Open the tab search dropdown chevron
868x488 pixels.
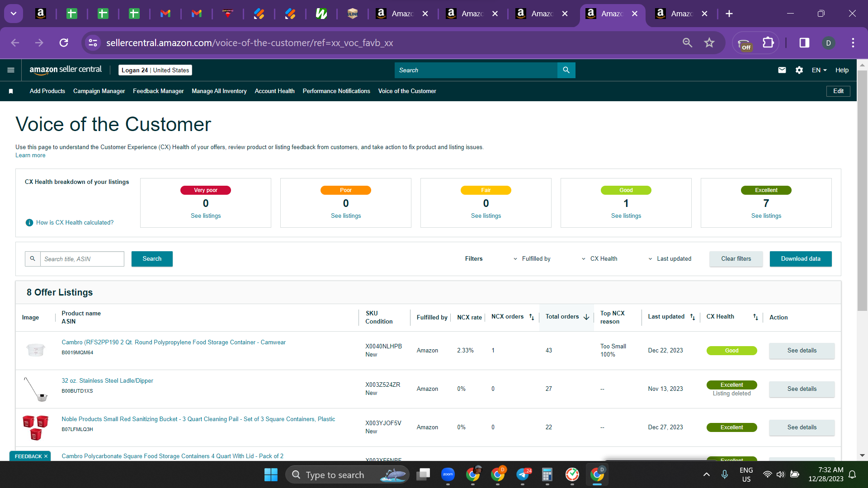coord(14,14)
